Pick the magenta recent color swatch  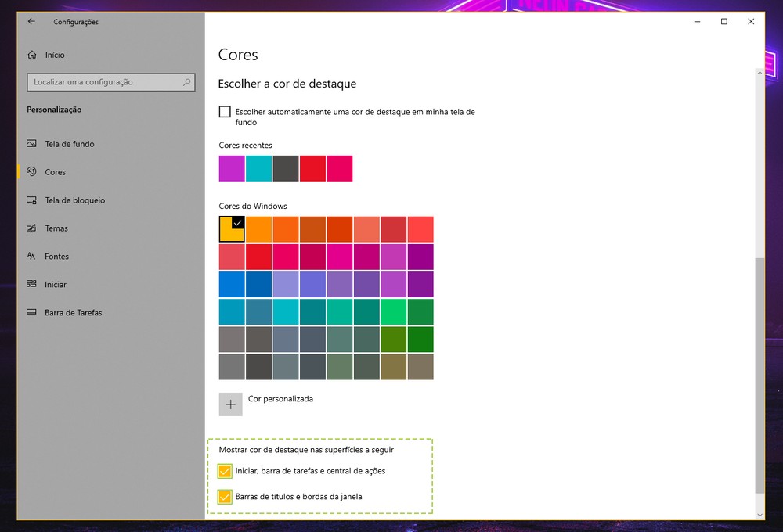232,168
